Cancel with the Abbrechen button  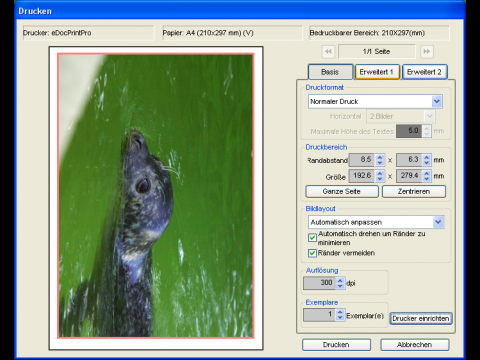coord(414,345)
